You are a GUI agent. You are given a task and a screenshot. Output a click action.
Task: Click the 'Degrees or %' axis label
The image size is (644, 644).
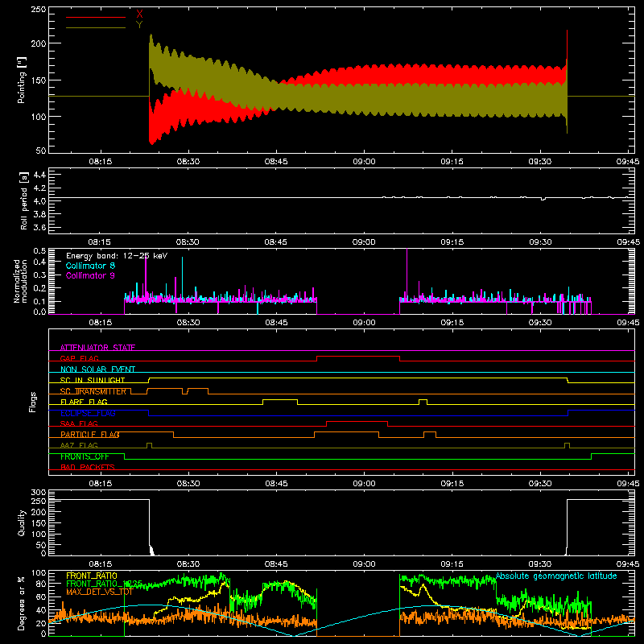[x=22, y=604]
